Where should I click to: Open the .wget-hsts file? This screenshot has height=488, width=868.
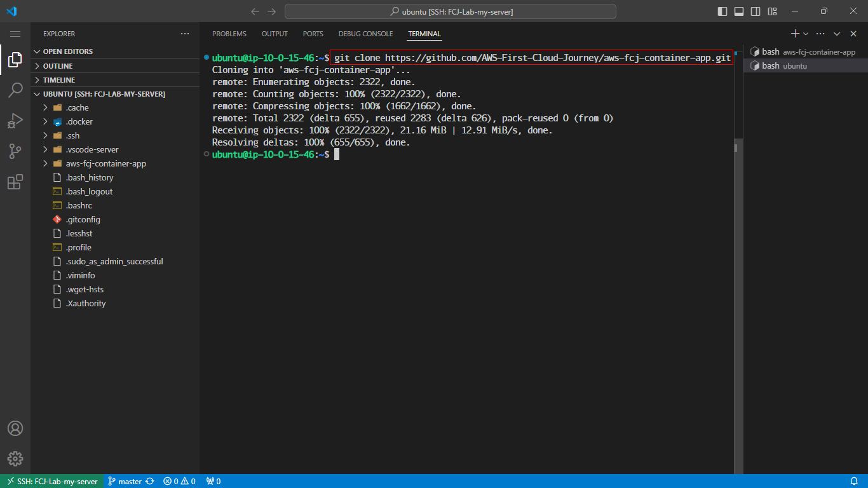[115, 289]
